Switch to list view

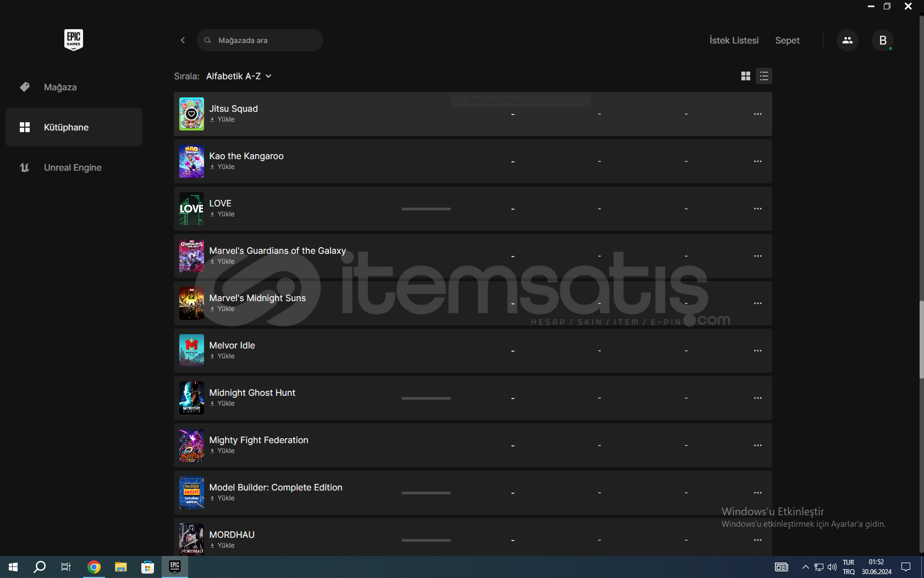click(764, 76)
